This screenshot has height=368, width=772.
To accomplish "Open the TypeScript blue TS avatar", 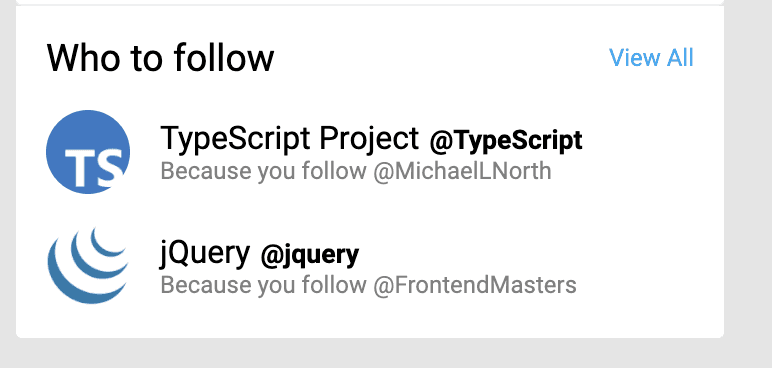I will pyautogui.click(x=88, y=152).
